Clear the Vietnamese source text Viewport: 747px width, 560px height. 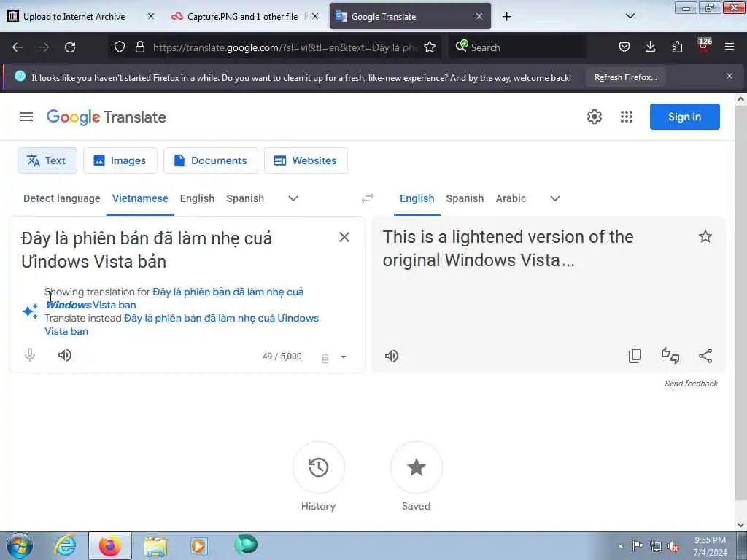tap(344, 237)
